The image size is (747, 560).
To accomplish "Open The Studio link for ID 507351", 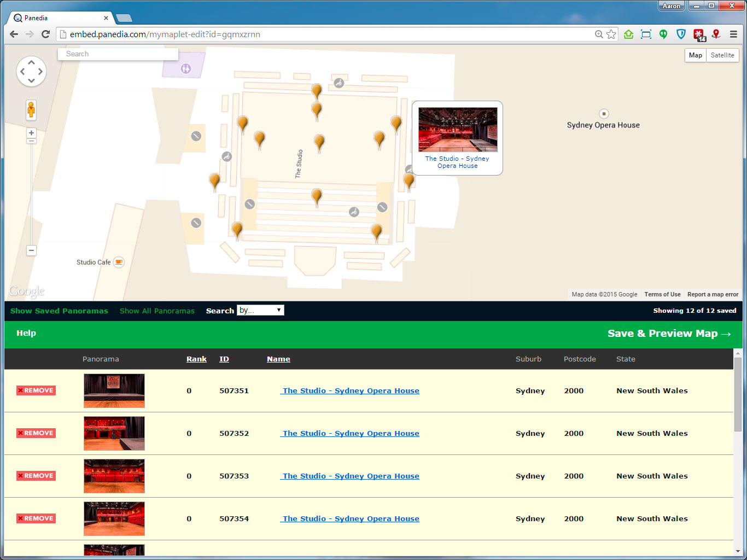I will coord(350,390).
